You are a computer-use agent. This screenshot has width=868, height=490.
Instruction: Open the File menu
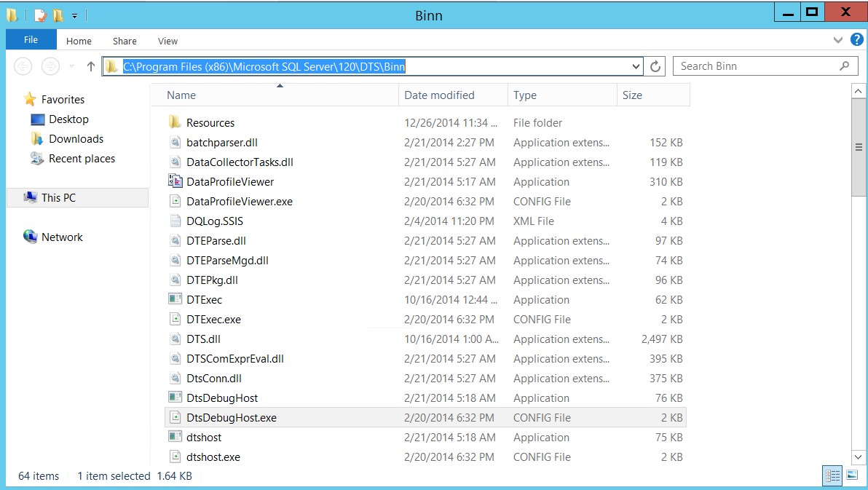pyautogui.click(x=31, y=40)
